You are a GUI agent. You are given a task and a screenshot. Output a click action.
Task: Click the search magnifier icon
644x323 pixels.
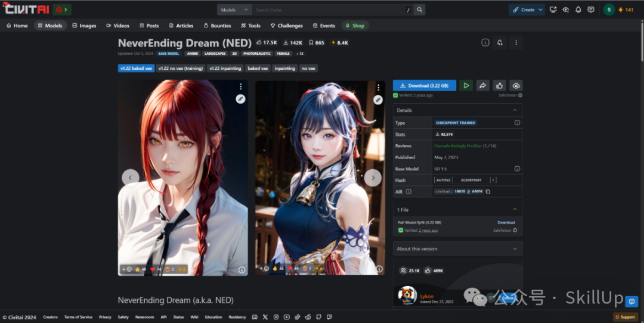[419, 10]
